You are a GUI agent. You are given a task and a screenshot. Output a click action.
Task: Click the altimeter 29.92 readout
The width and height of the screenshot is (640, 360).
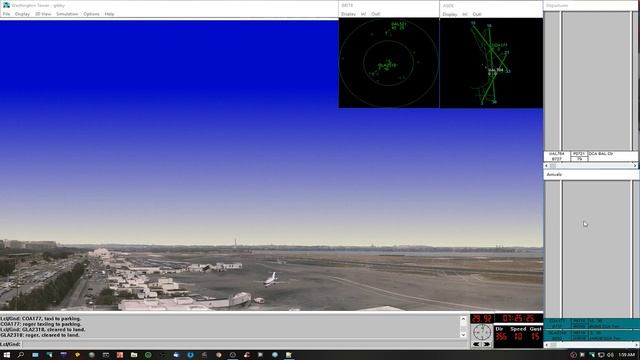click(x=482, y=318)
